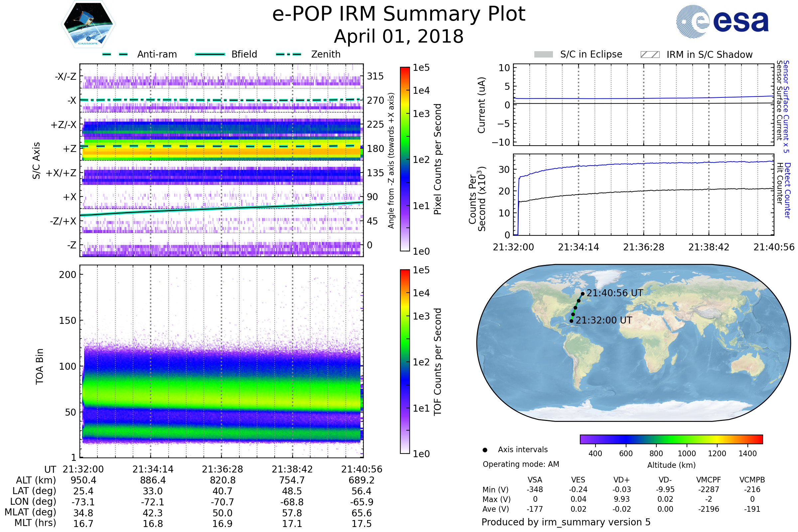Click the Zenith dash-dot legend line

[x=288, y=54]
